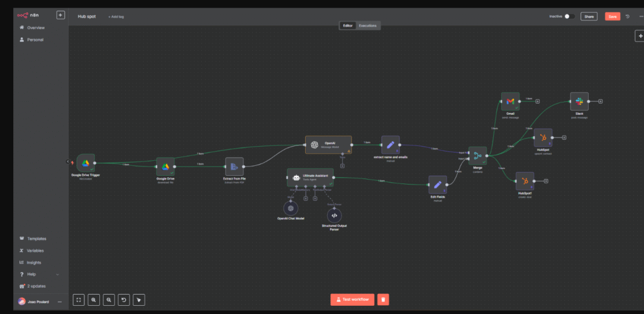Select the Ultimate Assistant agent node
Screen dimensions: 644x314
[x=310, y=178]
